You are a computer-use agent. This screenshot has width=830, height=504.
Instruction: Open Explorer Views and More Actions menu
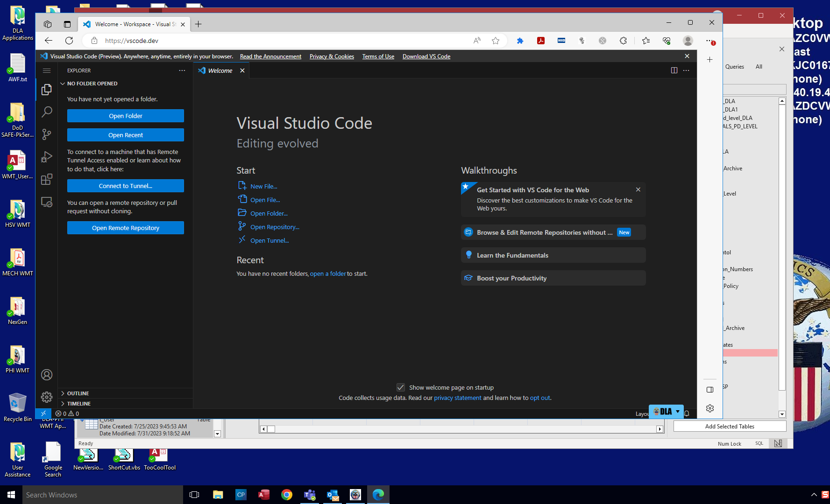tap(182, 70)
